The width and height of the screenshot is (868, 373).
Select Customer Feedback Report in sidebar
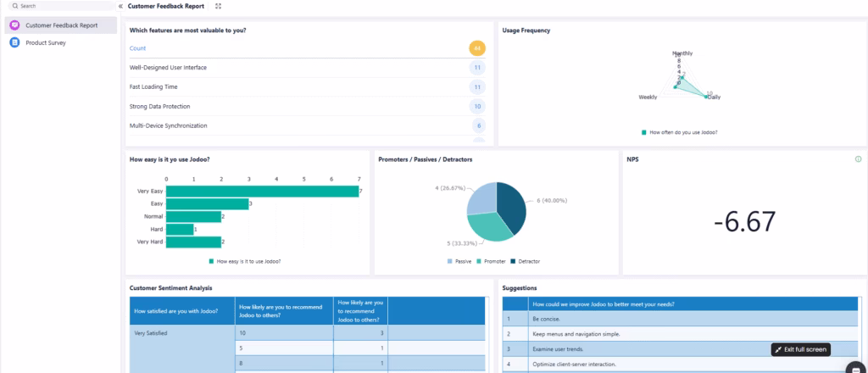(61, 25)
